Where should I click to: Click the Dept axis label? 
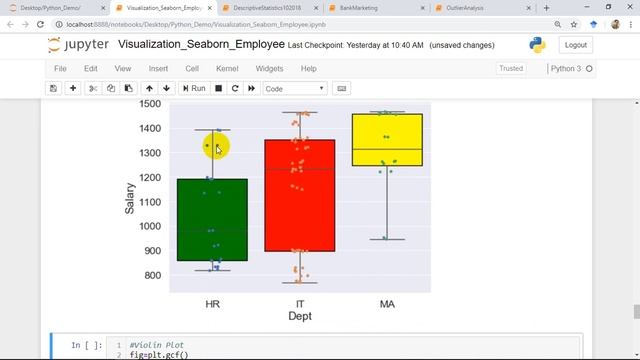pyautogui.click(x=300, y=316)
